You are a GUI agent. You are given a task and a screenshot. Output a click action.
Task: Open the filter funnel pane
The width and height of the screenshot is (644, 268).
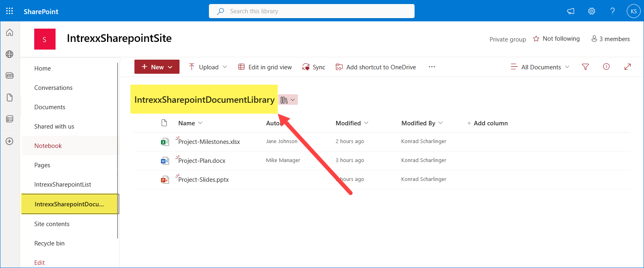tap(586, 67)
